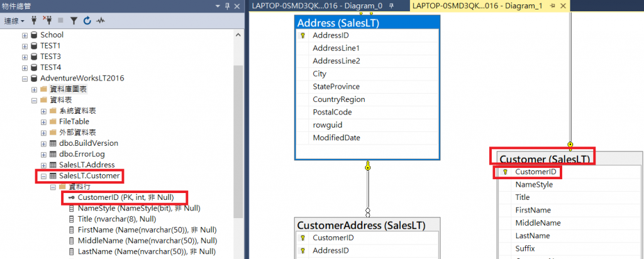
Task: Select the Suffix row in Customer table
Action: point(570,248)
